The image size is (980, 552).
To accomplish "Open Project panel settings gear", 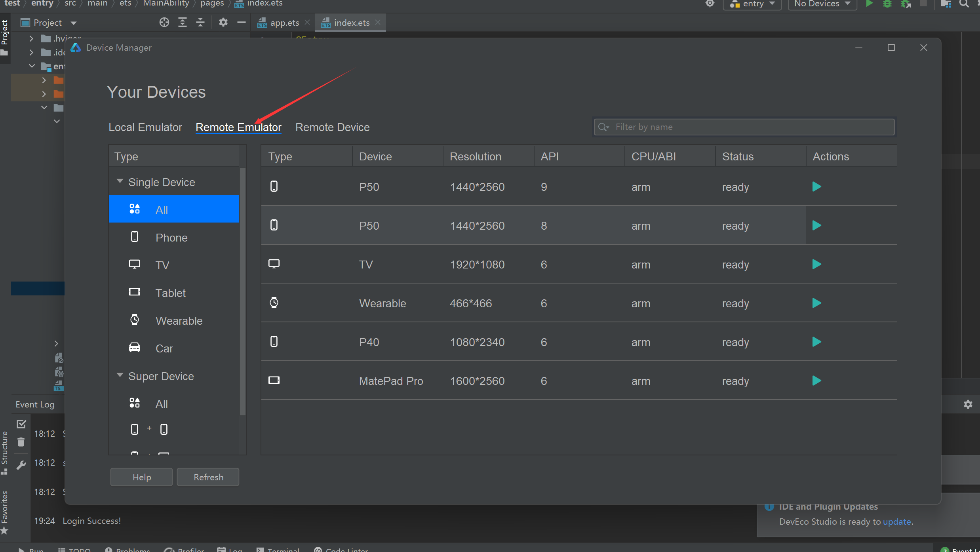I will coord(223,23).
